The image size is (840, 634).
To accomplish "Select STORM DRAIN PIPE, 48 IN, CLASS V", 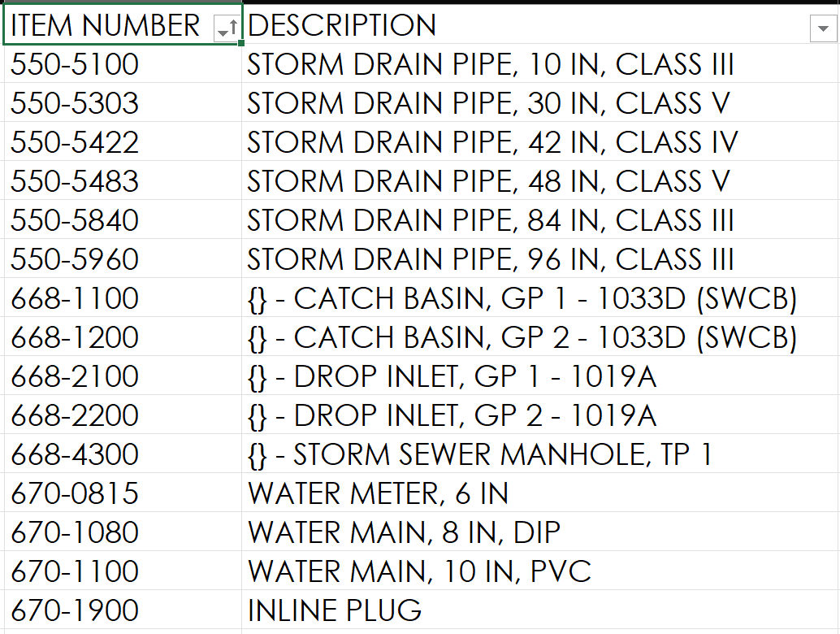I will click(488, 181).
